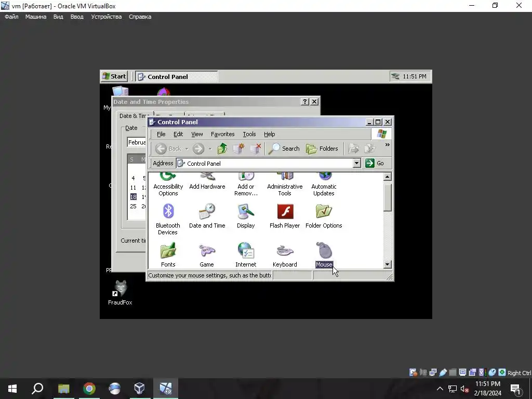Open the Forward button history dropdown arrow

click(210, 149)
